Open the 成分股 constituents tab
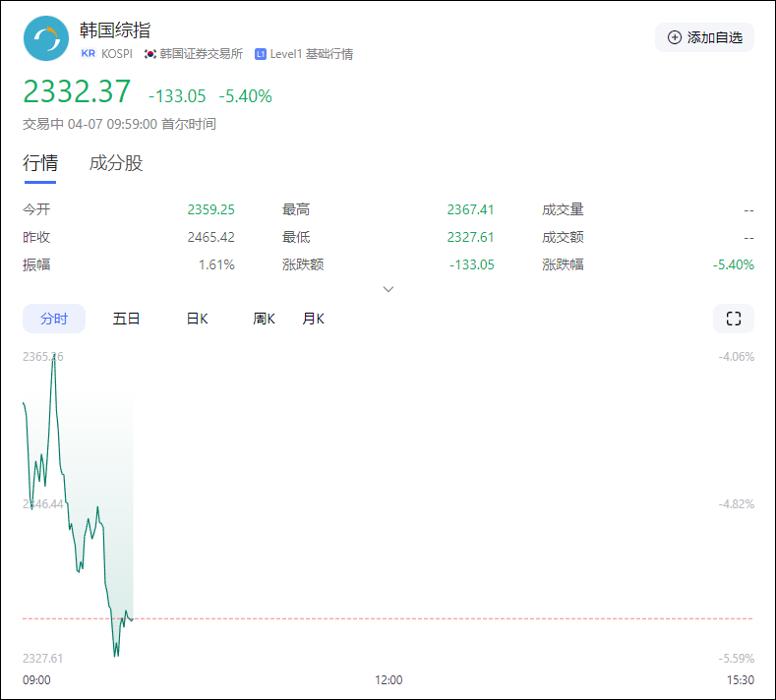The width and height of the screenshot is (776, 700). (116, 163)
